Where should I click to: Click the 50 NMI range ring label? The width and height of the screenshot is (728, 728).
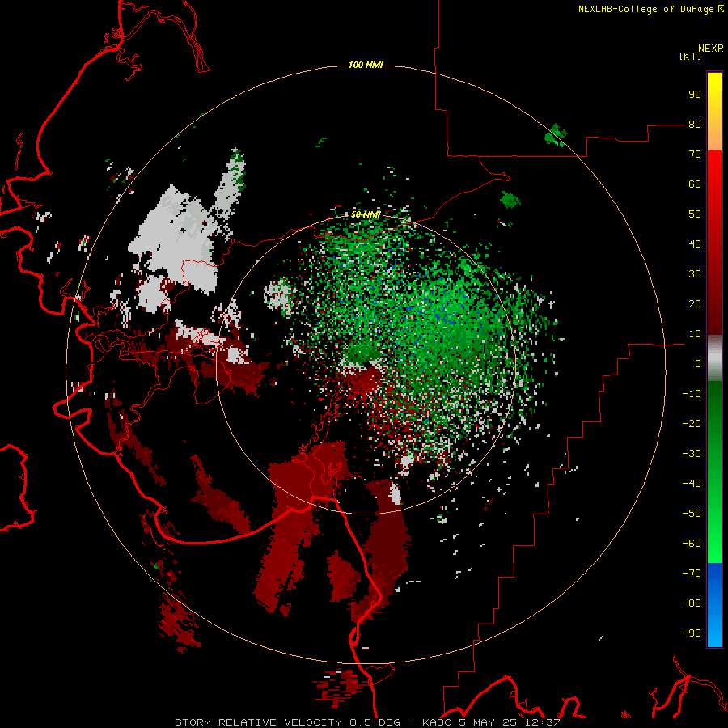(366, 214)
